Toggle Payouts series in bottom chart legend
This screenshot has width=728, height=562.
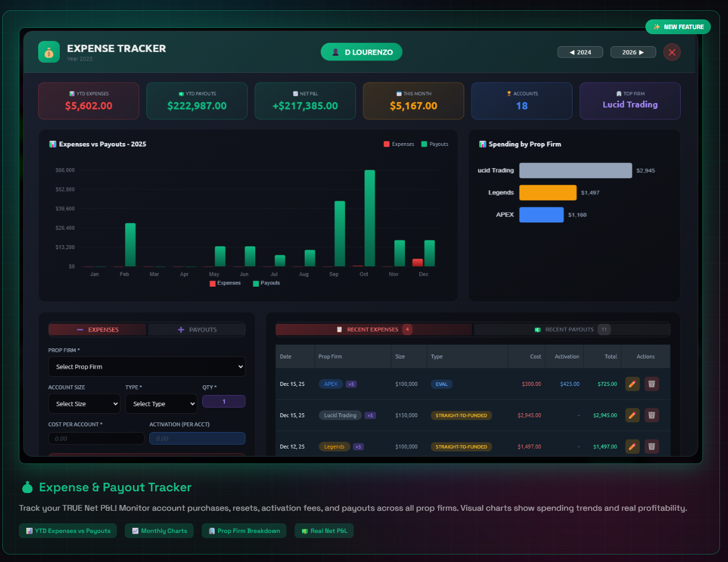266,283
